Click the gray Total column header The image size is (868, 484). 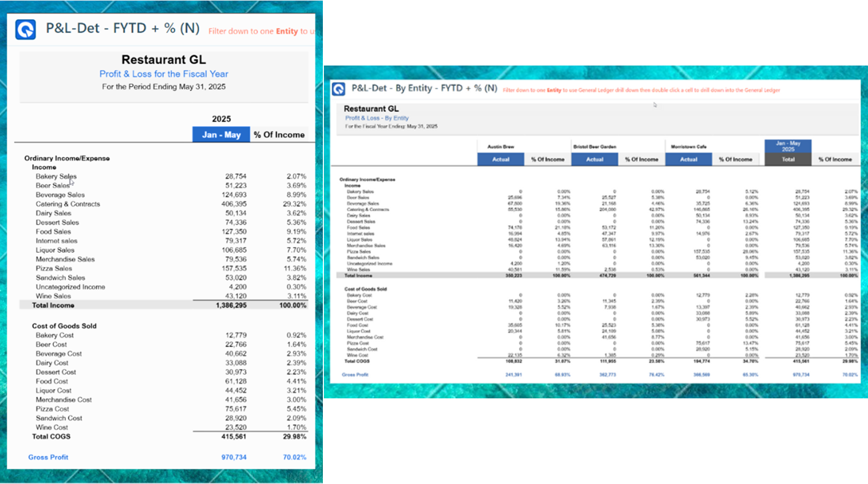(788, 159)
